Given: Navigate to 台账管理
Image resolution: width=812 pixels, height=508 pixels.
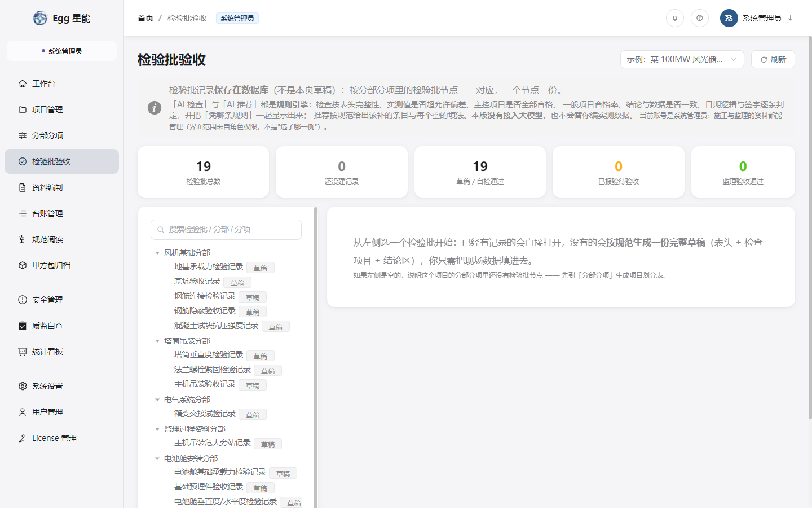Looking at the screenshot, I should point(61,213).
